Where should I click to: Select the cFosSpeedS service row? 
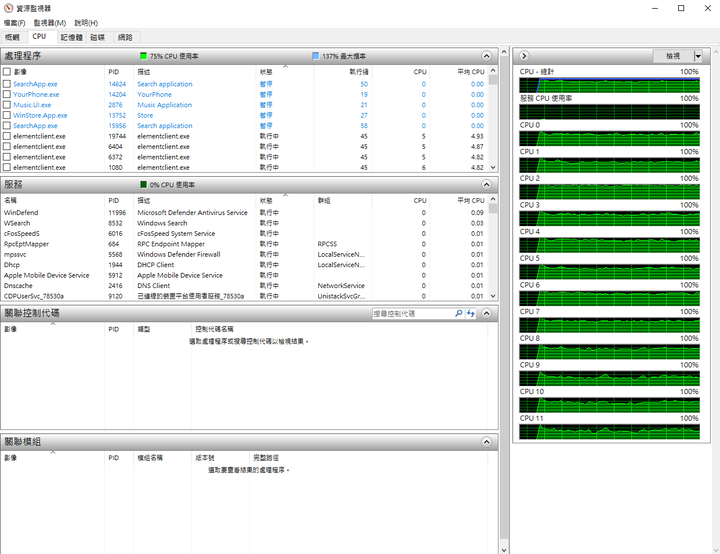click(x=244, y=233)
